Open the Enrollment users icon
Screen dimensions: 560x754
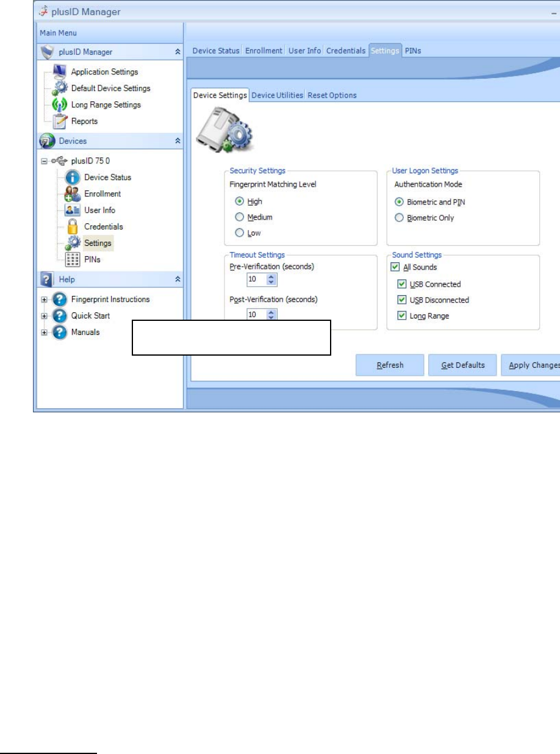73,194
